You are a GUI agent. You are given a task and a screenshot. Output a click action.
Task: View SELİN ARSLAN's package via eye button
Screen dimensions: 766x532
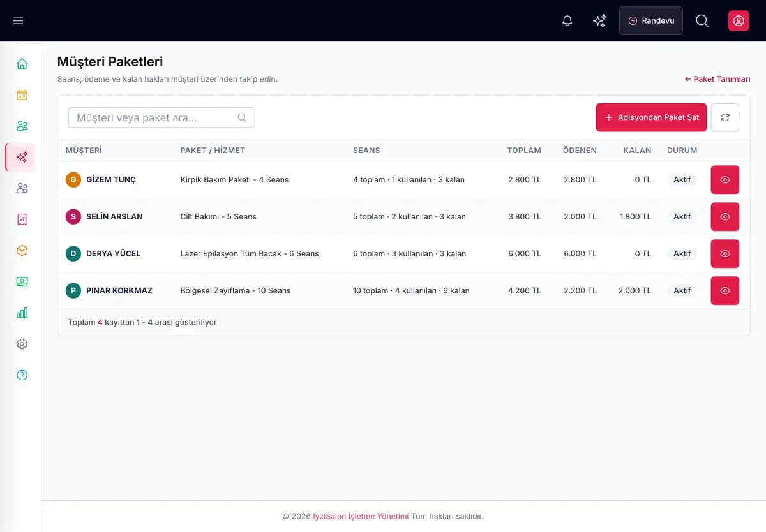[x=725, y=217]
